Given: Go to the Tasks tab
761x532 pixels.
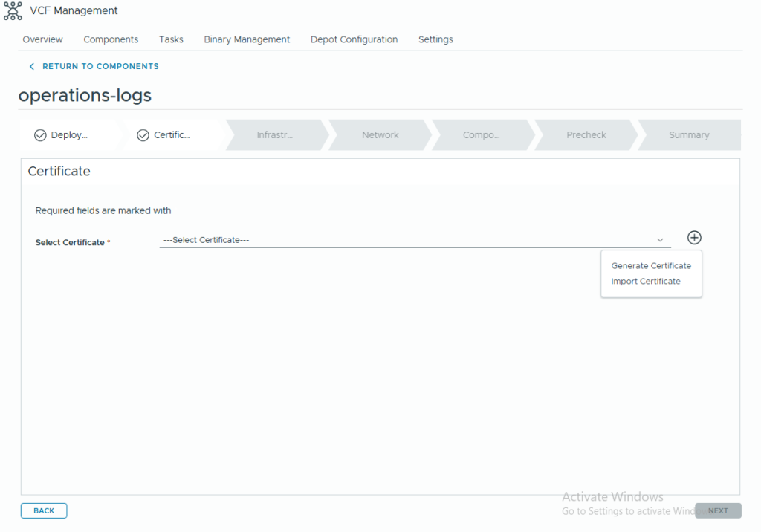Looking at the screenshot, I should pyautogui.click(x=171, y=39).
